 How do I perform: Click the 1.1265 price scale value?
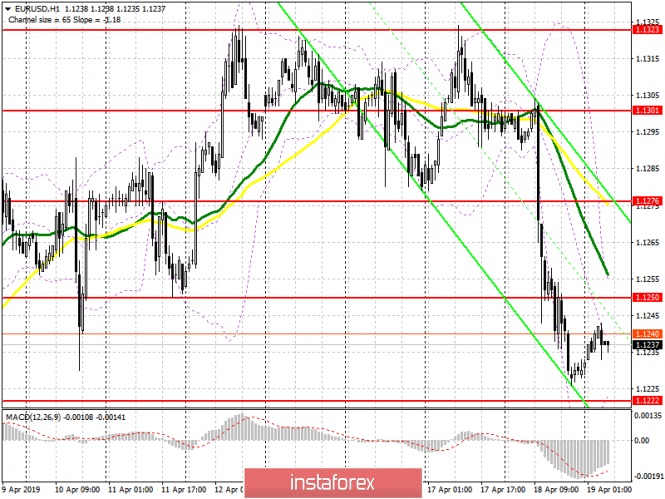pos(648,242)
